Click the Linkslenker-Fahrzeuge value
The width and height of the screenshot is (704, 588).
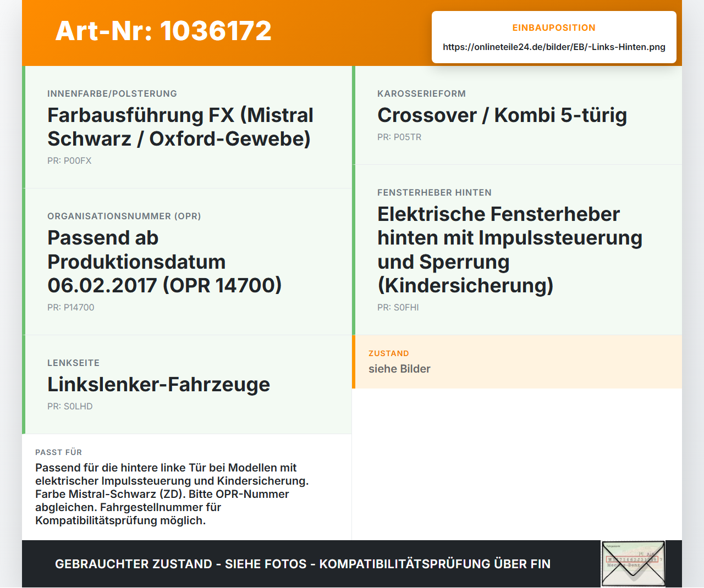click(x=159, y=384)
